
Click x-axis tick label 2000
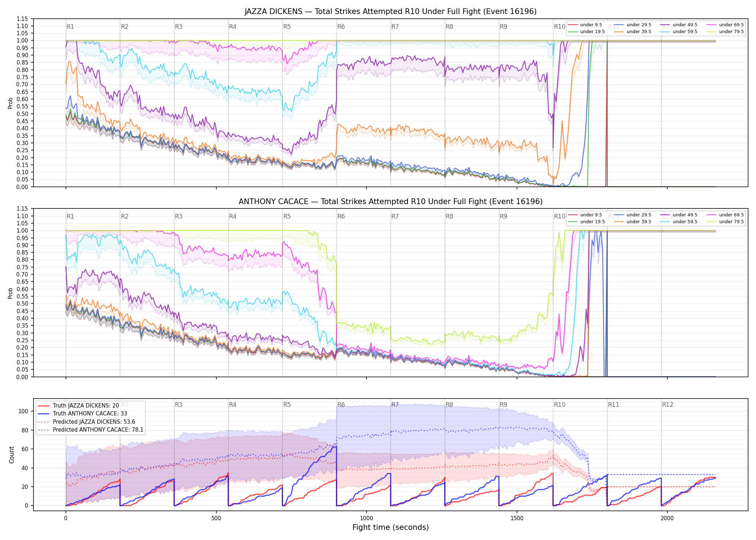click(667, 518)
